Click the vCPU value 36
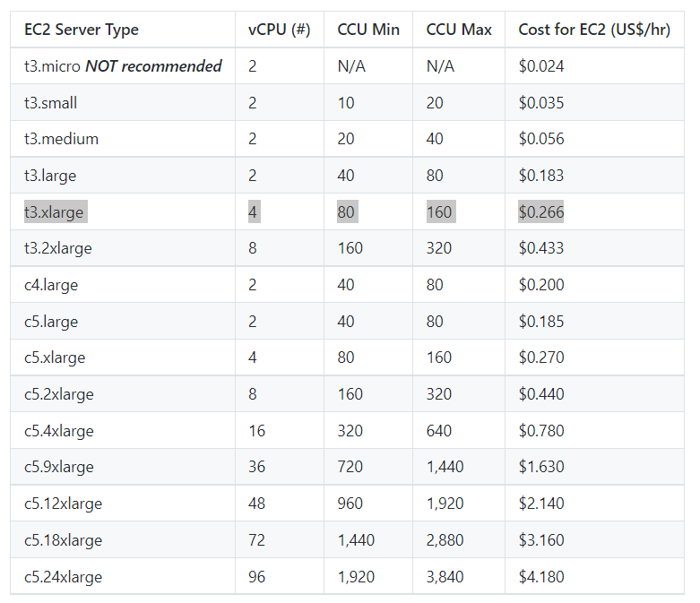This screenshot has width=700, height=603. tap(256, 467)
